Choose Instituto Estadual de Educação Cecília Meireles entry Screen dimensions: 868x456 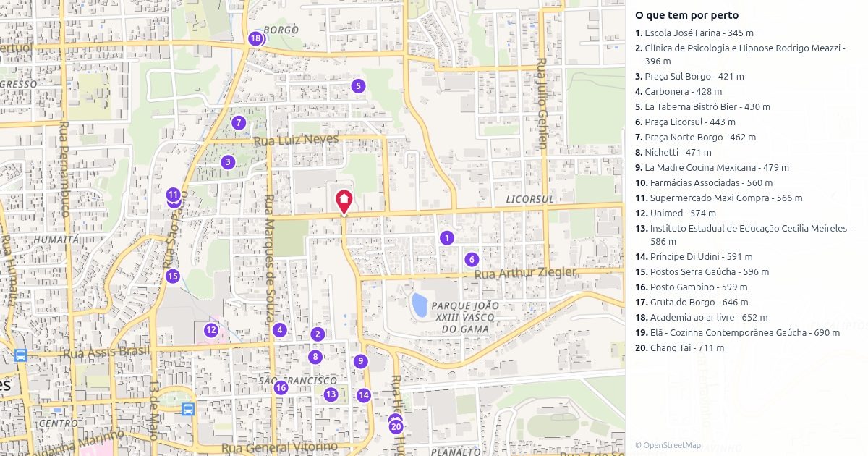click(744, 235)
